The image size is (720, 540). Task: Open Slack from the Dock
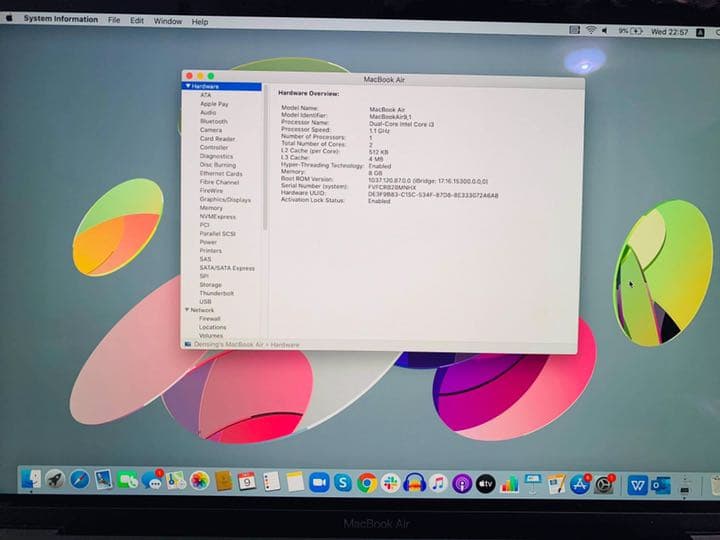(x=391, y=483)
